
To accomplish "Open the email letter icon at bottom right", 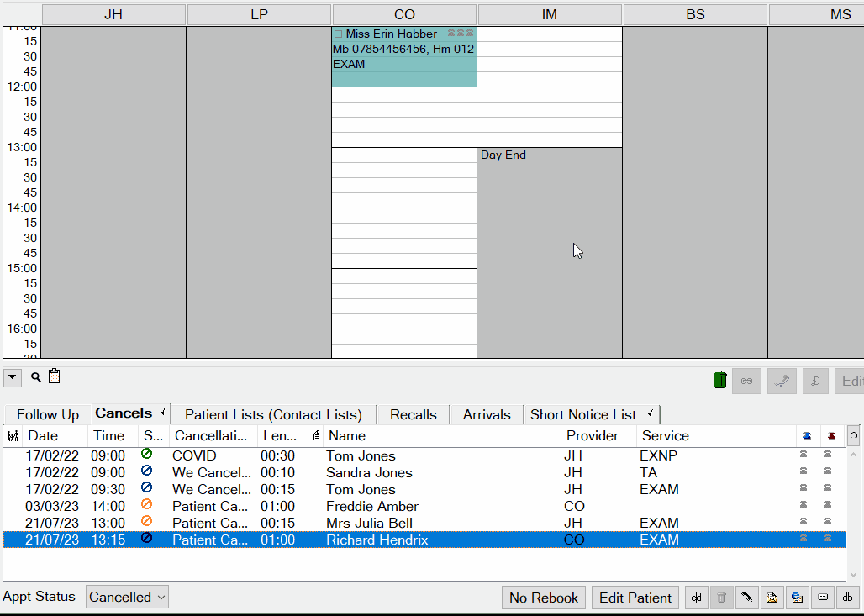I will click(x=772, y=597).
